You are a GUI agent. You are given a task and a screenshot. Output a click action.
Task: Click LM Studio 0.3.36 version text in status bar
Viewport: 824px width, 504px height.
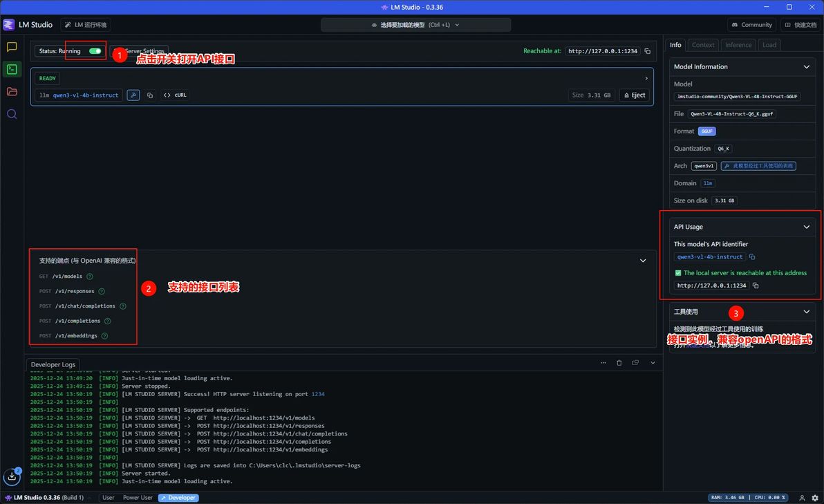pos(45,498)
